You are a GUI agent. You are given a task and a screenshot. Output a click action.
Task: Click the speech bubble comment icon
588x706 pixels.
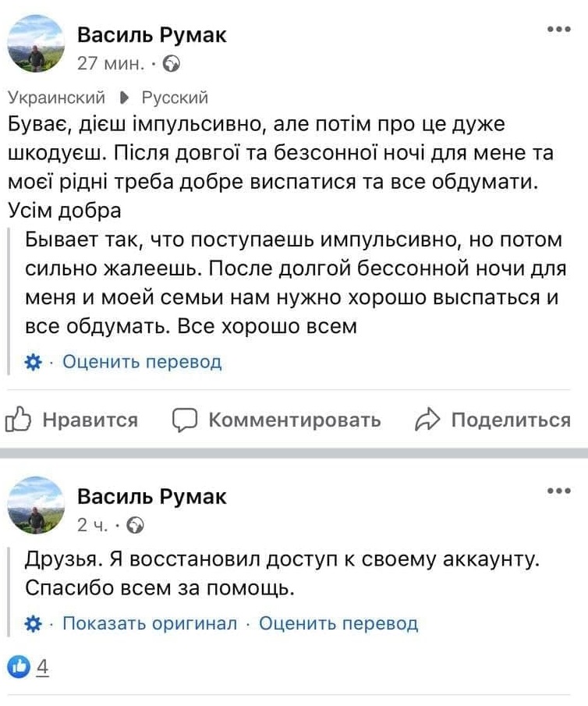[184, 420]
